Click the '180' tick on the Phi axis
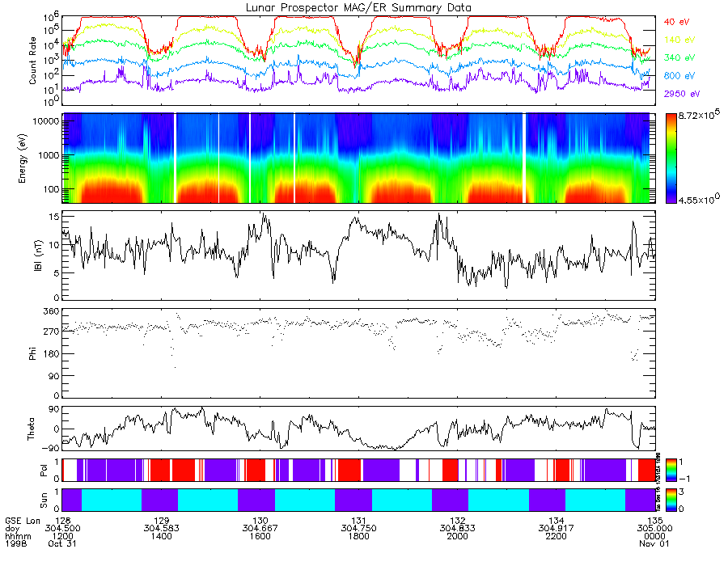The image size is (728, 566). point(52,354)
